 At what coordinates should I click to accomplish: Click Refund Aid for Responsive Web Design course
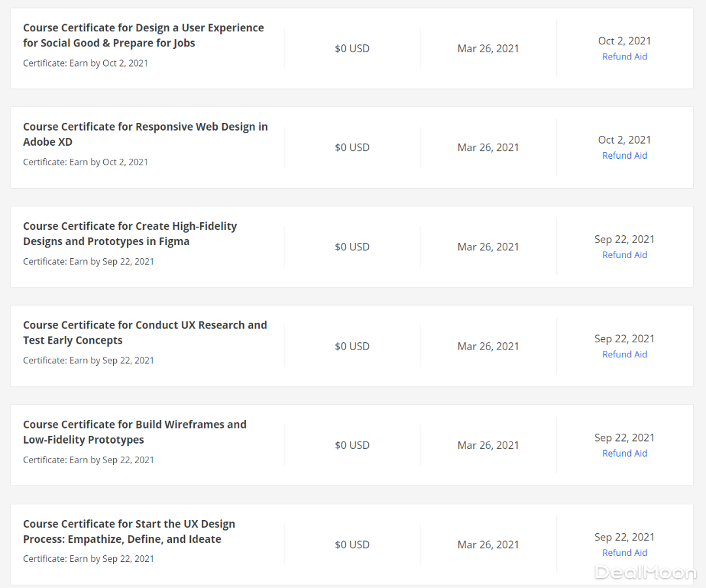[x=624, y=155]
